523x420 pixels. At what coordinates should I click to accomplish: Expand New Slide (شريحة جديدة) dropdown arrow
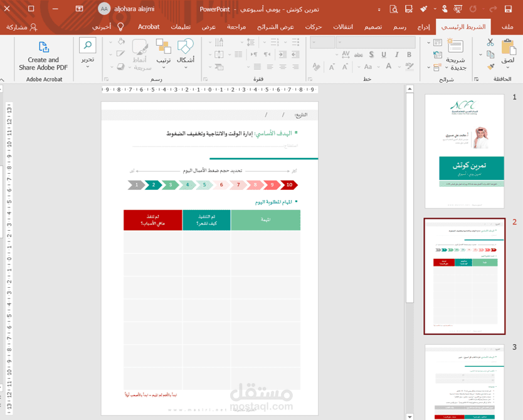click(x=446, y=68)
